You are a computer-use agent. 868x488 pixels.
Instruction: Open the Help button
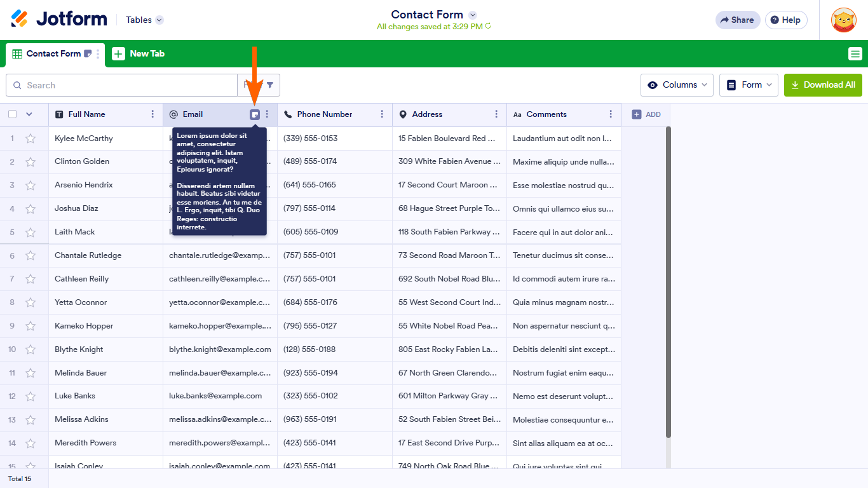786,20
